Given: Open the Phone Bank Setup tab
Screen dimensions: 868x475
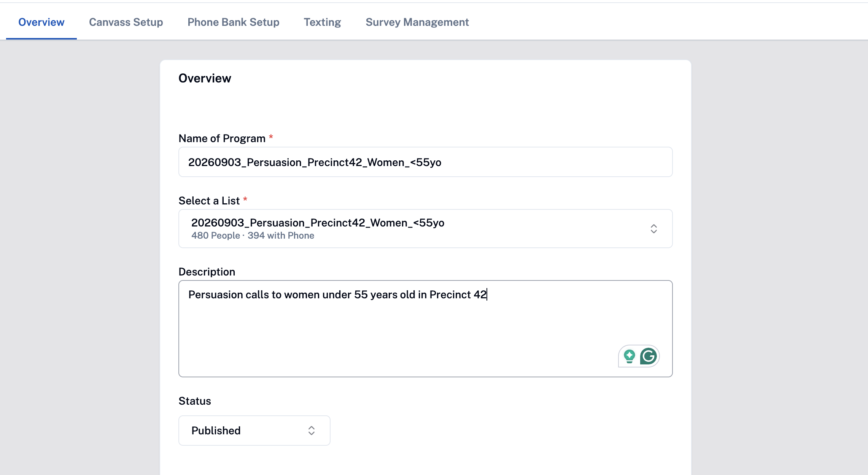Looking at the screenshot, I should (233, 22).
